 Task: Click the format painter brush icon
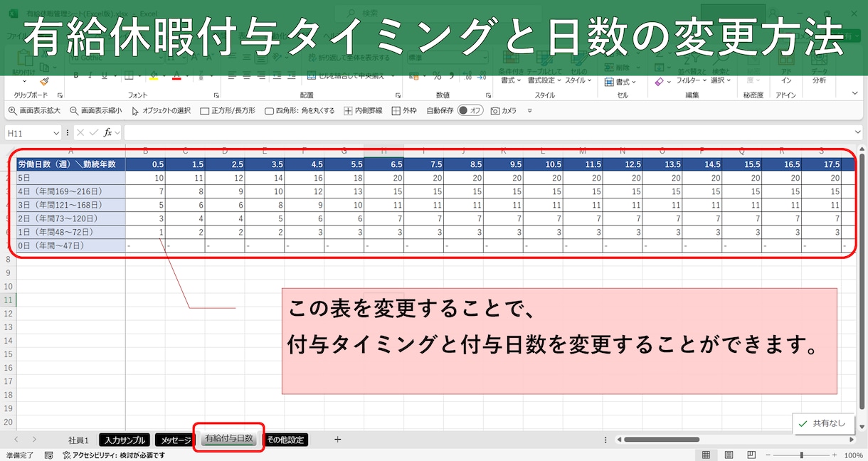tap(44, 82)
